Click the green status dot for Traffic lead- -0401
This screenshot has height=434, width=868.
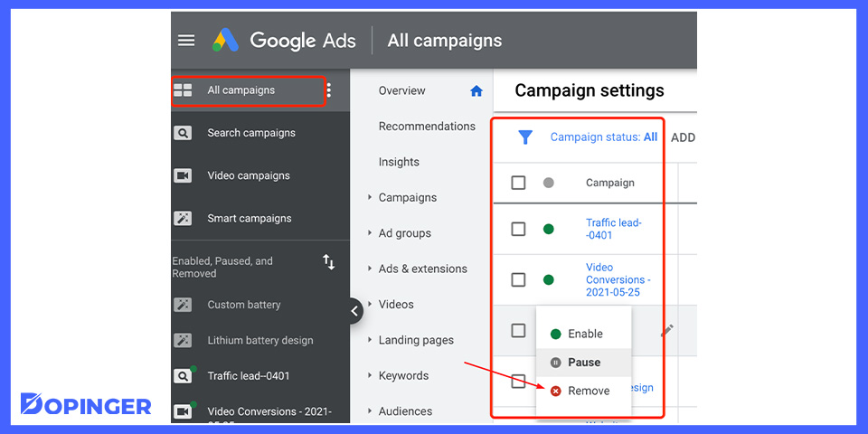pyautogui.click(x=549, y=229)
